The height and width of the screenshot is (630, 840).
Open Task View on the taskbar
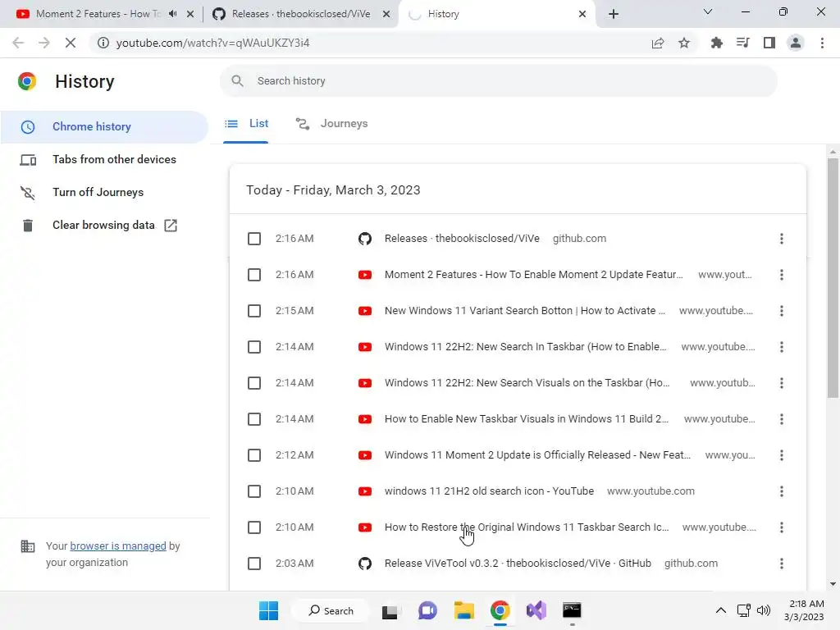pyautogui.click(x=390, y=610)
